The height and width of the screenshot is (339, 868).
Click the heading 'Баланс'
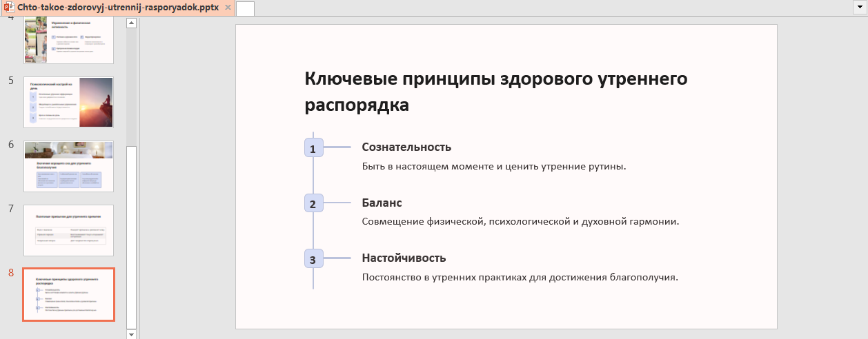pos(382,203)
